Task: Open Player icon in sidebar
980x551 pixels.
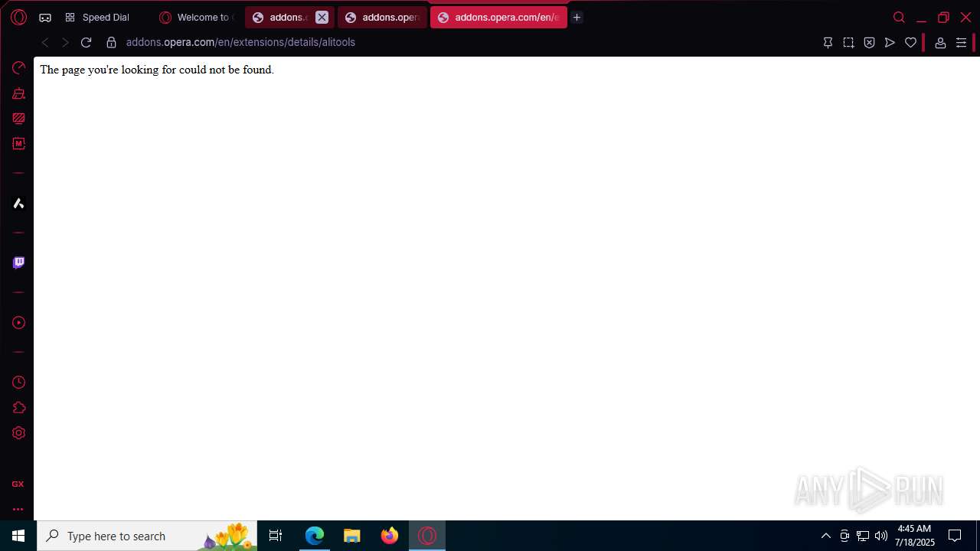Action: point(18,322)
